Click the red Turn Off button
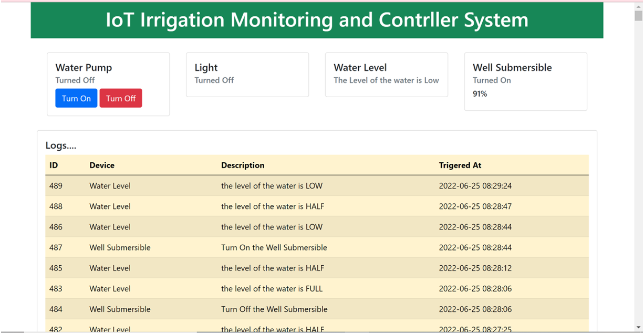 coord(121,98)
